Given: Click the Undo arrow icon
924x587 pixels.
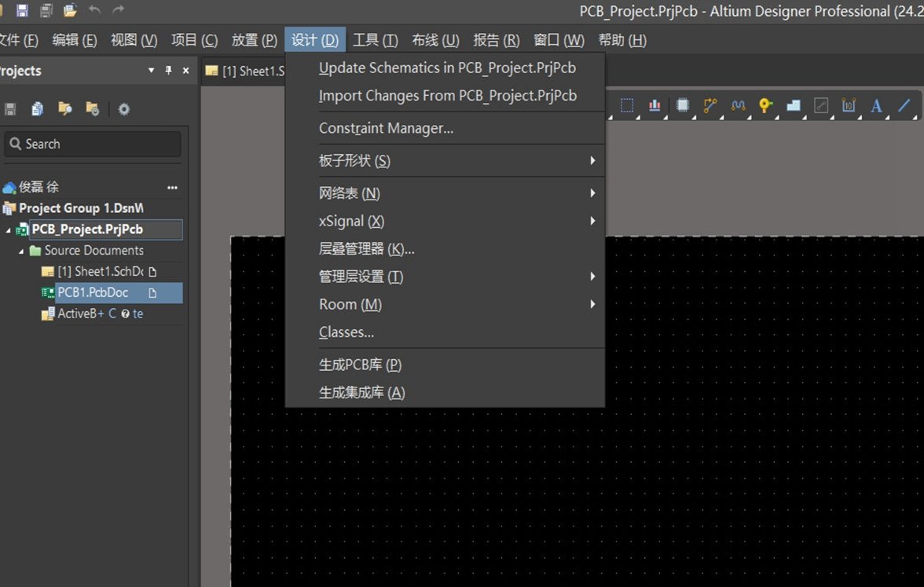Looking at the screenshot, I should (x=94, y=10).
